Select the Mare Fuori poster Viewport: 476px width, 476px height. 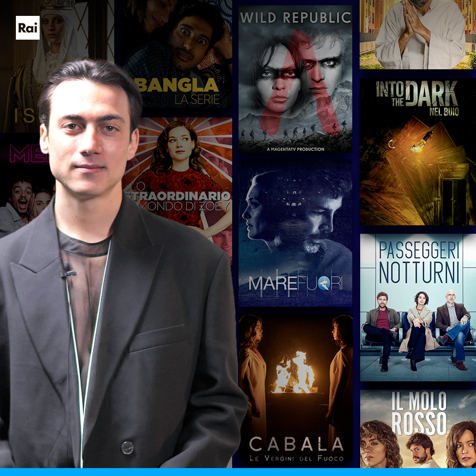coord(295,233)
